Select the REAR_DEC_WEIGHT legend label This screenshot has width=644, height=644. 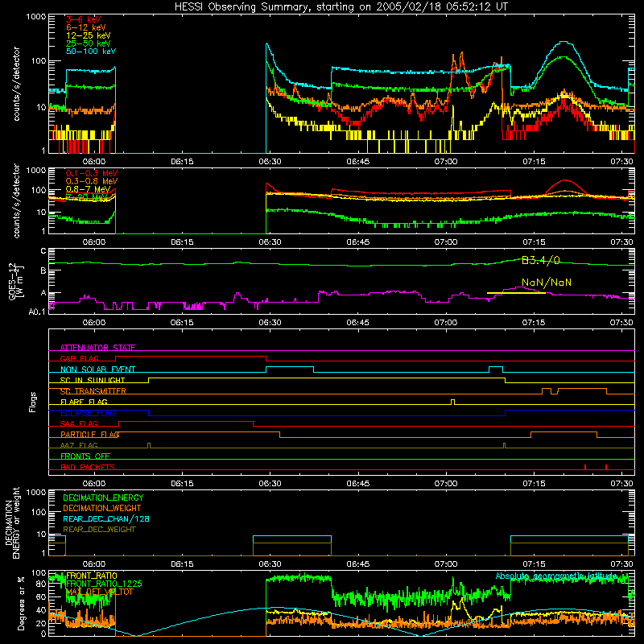[x=99, y=530]
